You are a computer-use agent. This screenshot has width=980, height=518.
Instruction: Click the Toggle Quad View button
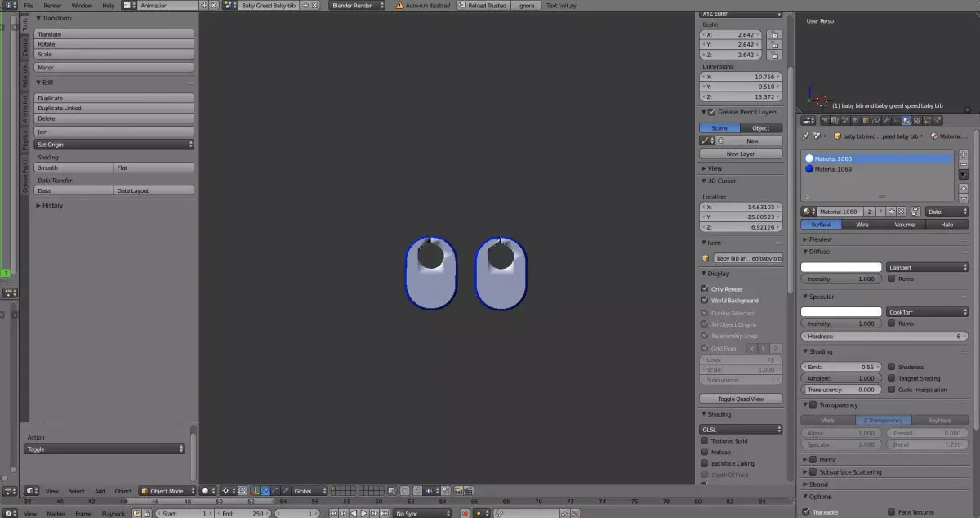pyautogui.click(x=741, y=399)
